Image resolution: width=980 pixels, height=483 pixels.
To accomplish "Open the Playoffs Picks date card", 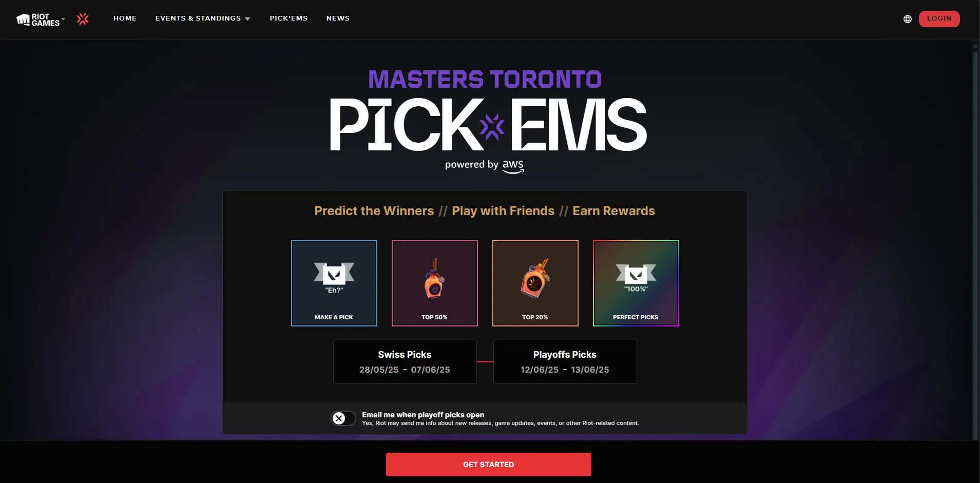I will point(565,362).
